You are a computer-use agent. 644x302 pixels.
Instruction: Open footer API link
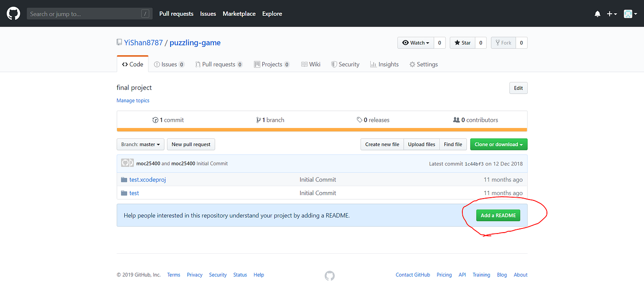click(462, 275)
